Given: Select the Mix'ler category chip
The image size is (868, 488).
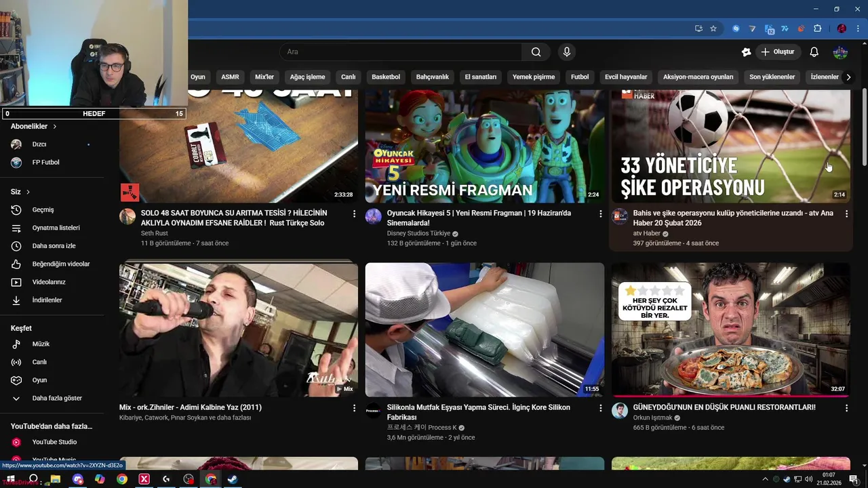Looking at the screenshot, I should tap(264, 77).
